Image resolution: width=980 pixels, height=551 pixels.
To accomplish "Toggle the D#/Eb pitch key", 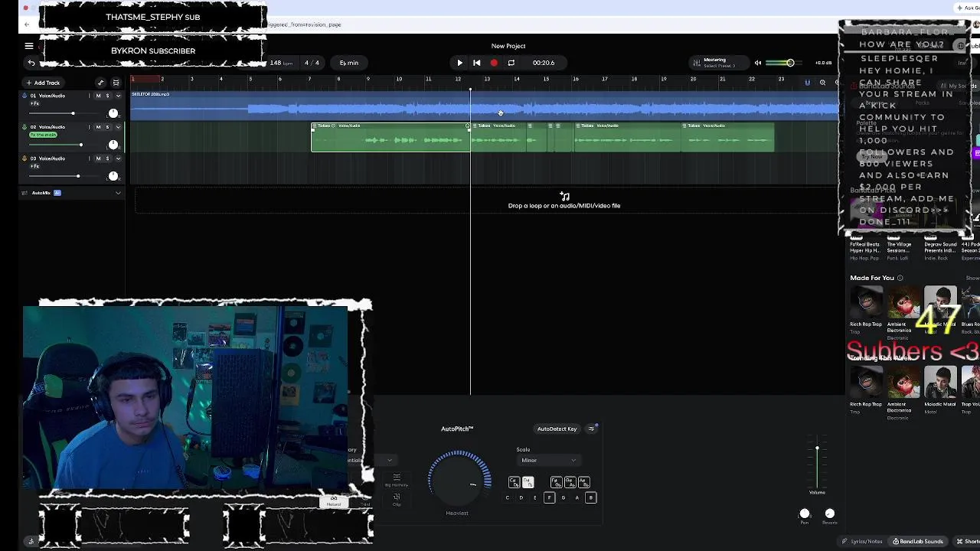I will (x=528, y=482).
